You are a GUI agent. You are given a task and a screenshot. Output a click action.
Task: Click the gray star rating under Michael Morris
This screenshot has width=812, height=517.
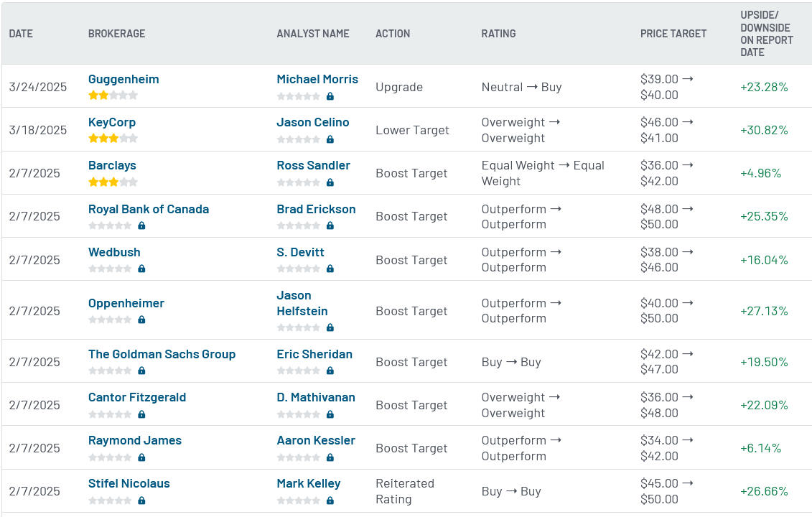299,96
